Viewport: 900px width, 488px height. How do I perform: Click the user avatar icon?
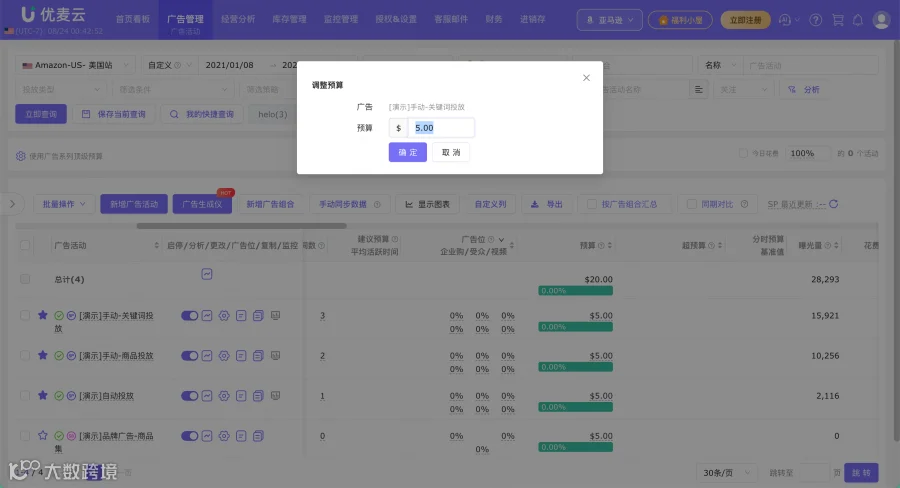[x=881, y=20]
